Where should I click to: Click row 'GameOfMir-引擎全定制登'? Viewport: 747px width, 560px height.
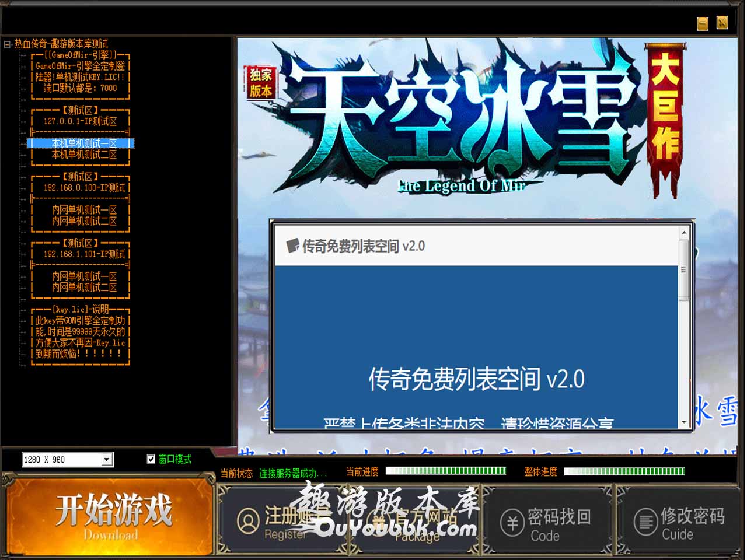click(81, 66)
